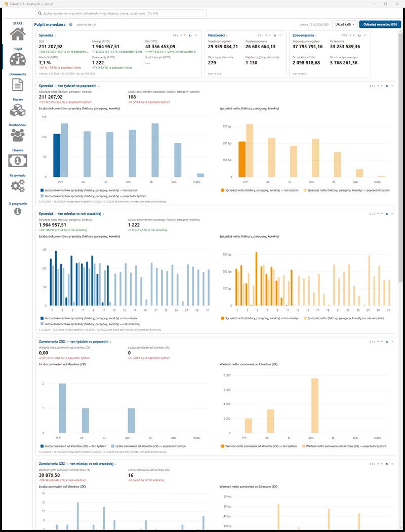This screenshot has width=405, height=532.
Task: Click the Po terminie value 33 253 589,36
Action: pyautogui.click(x=345, y=47)
